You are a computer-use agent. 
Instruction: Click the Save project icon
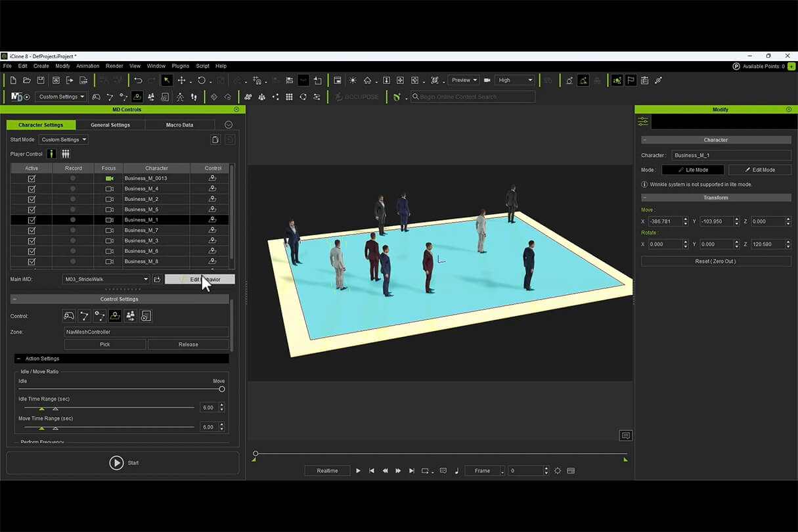click(41, 80)
